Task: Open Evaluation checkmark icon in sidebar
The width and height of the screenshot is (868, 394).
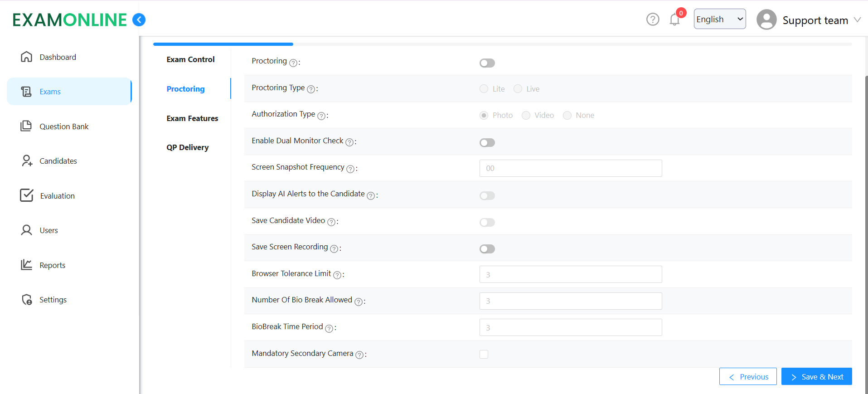Action: coord(27,195)
